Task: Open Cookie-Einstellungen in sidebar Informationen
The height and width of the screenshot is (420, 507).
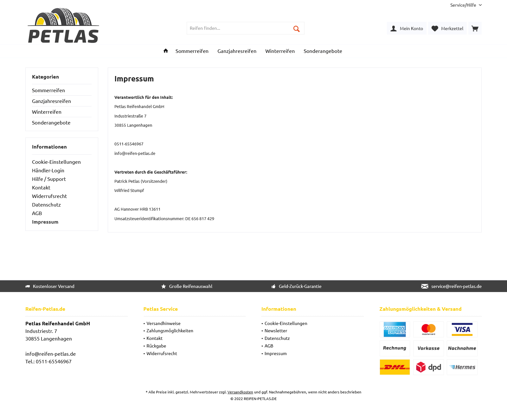Action: point(56,162)
